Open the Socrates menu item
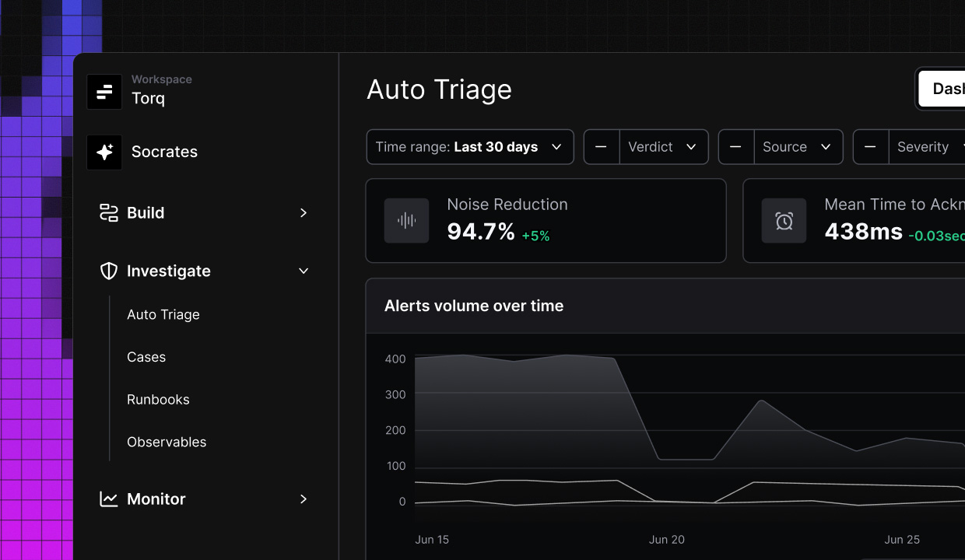965x560 pixels. [x=164, y=152]
